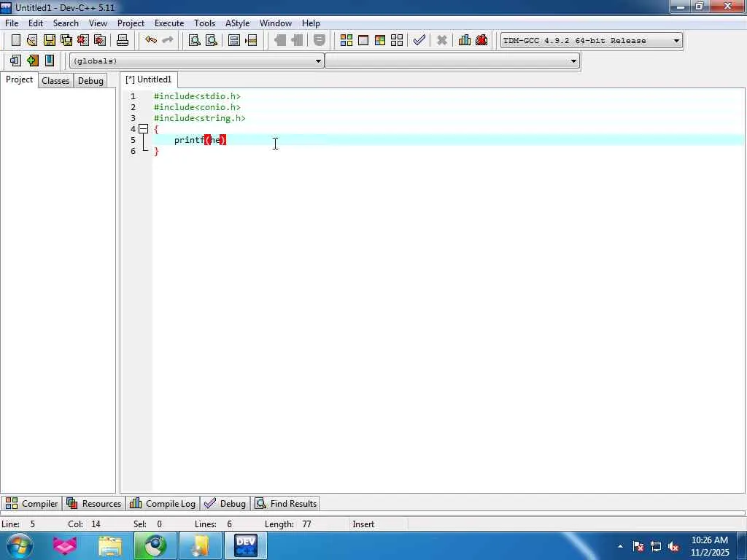Open the Search menu
The height and width of the screenshot is (560, 747).
point(66,23)
